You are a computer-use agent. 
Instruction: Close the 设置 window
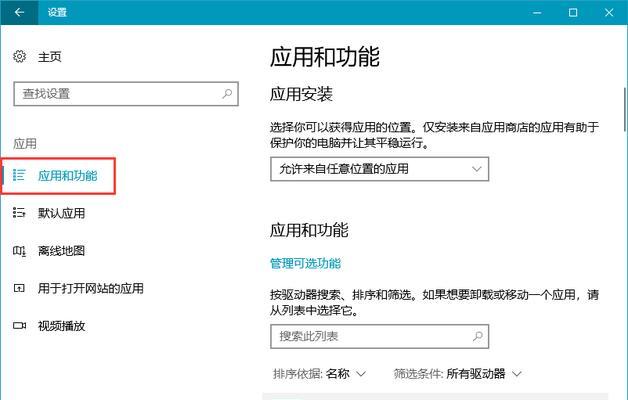(609, 13)
